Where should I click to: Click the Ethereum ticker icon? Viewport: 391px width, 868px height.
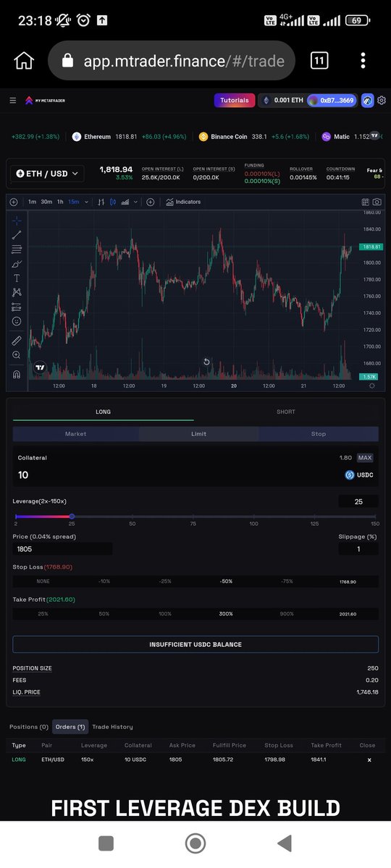[76, 137]
